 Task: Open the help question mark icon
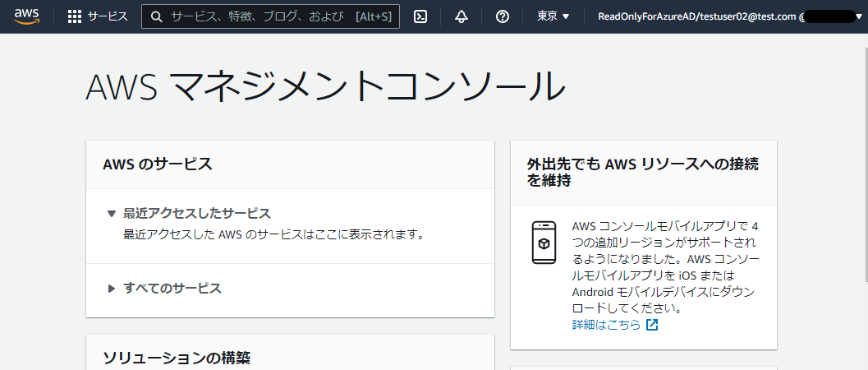pos(502,16)
